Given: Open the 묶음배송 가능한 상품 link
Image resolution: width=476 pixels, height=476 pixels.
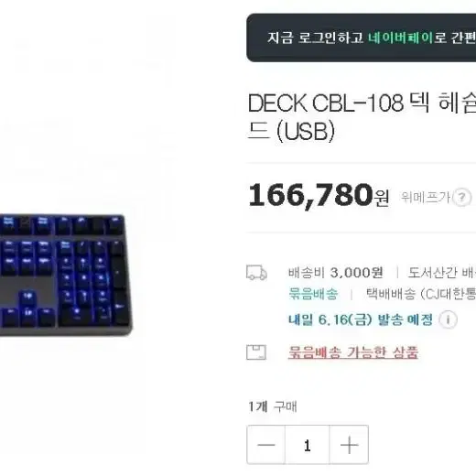Looking at the screenshot, I should coord(353,352).
